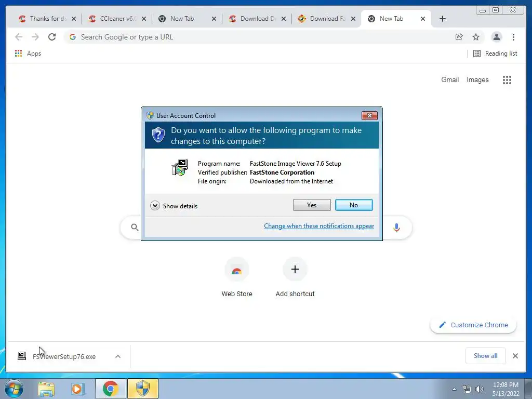Click the UAC shield question icon

pyautogui.click(x=158, y=135)
